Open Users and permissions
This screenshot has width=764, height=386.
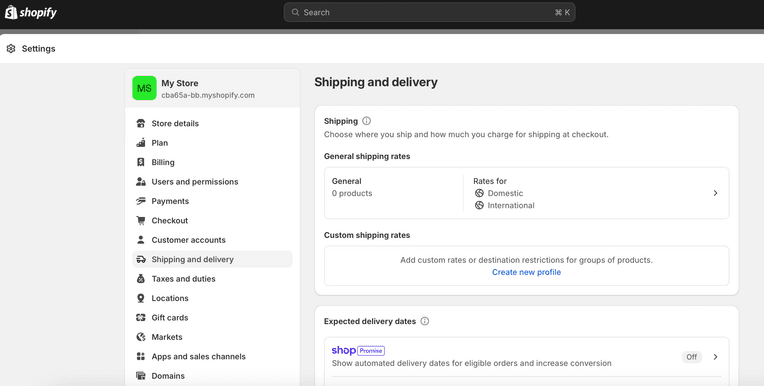coord(212,182)
